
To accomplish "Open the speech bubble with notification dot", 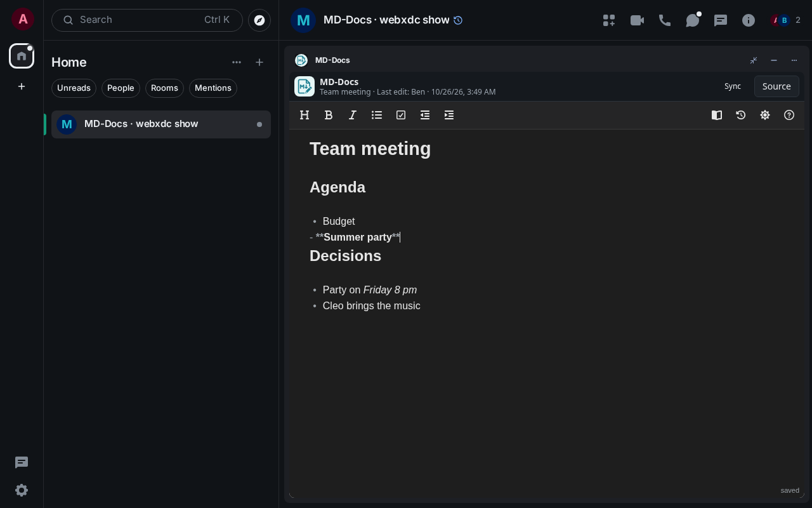I will point(693,20).
